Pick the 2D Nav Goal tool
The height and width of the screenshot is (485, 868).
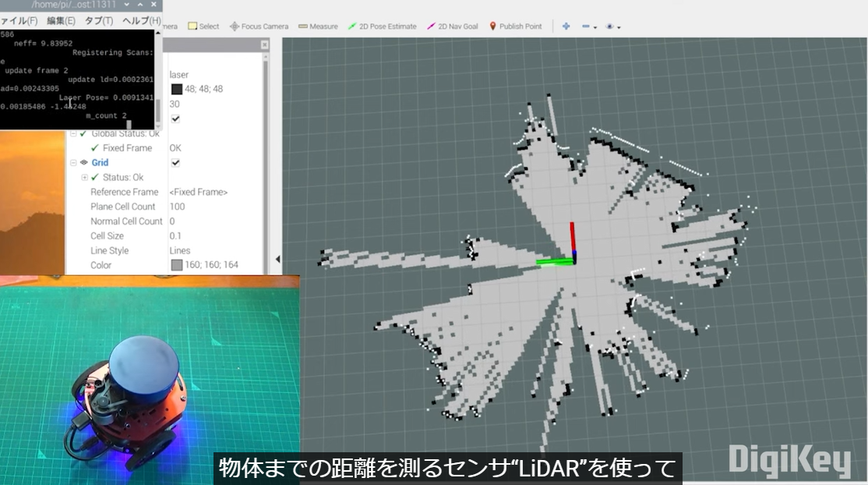[453, 27]
